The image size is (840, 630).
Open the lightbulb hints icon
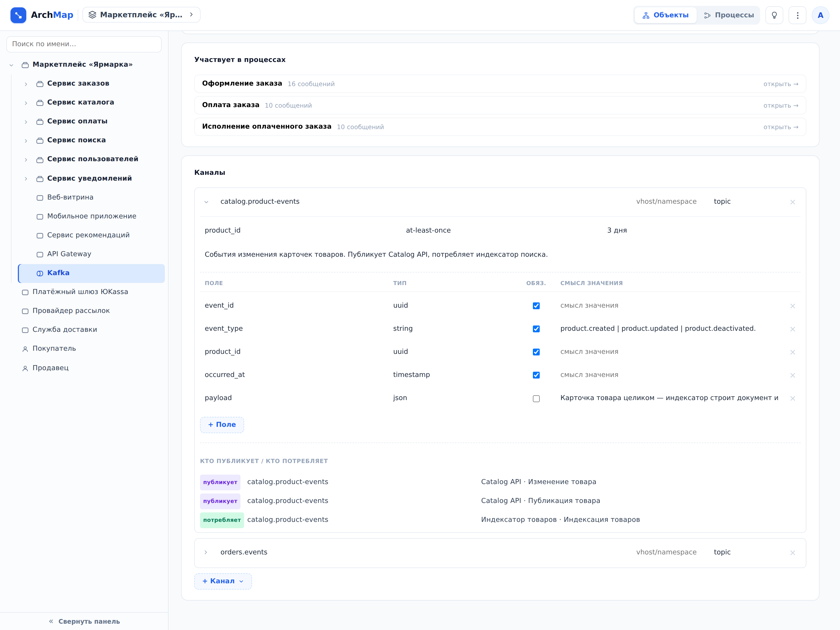pos(774,15)
